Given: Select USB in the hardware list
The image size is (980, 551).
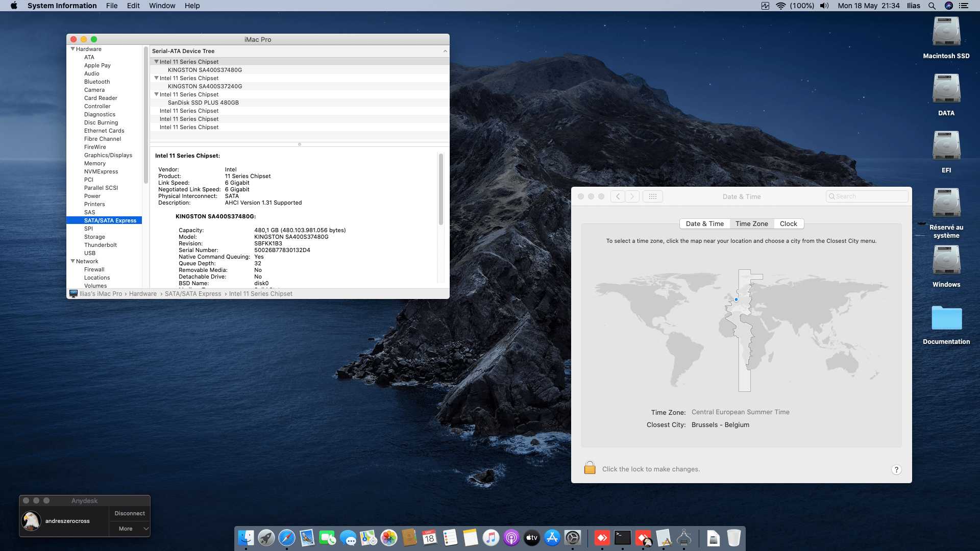Looking at the screenshot, I should [90, 253].
